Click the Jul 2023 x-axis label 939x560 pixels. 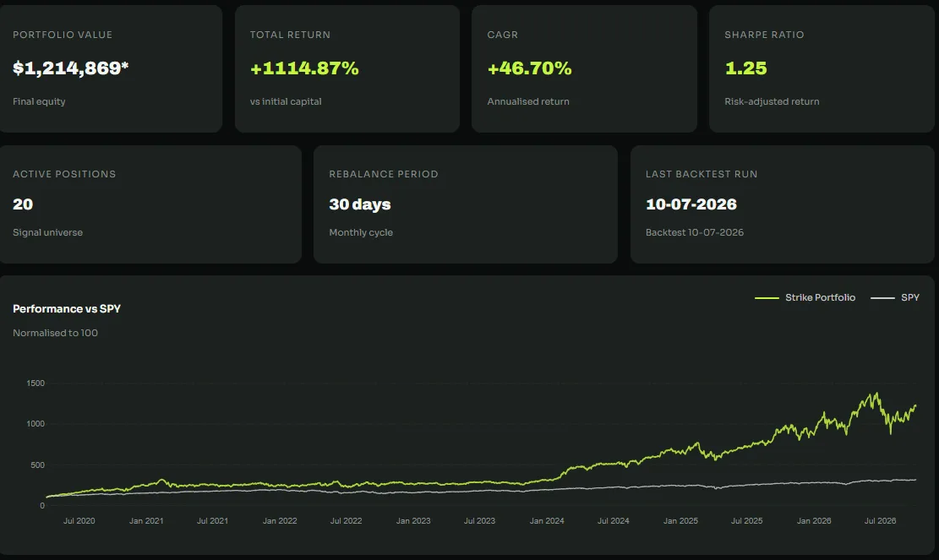(480, 520)
